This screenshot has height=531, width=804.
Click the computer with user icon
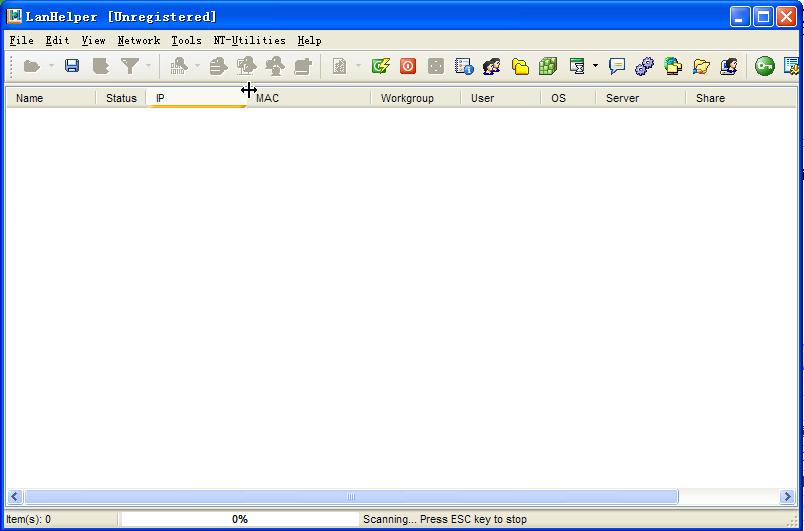729,66
